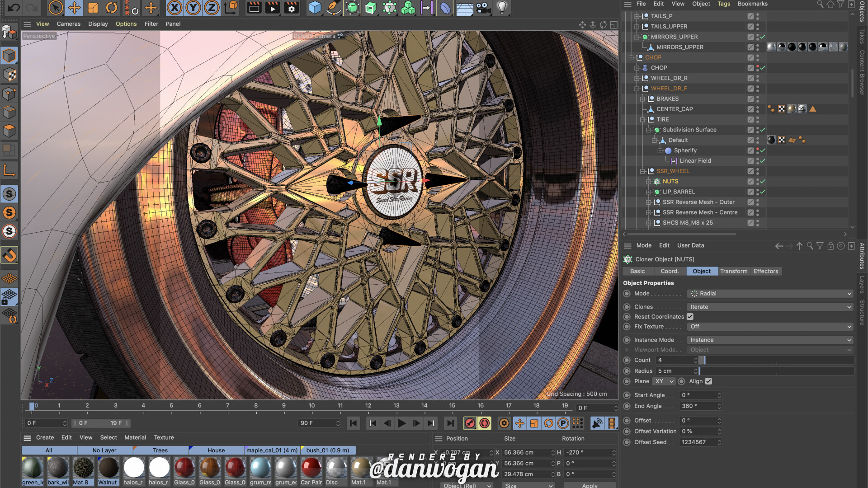
Task: Toggle the visibility dot for CHOP object
Action: pyautogui.click(x=758, y=66)
